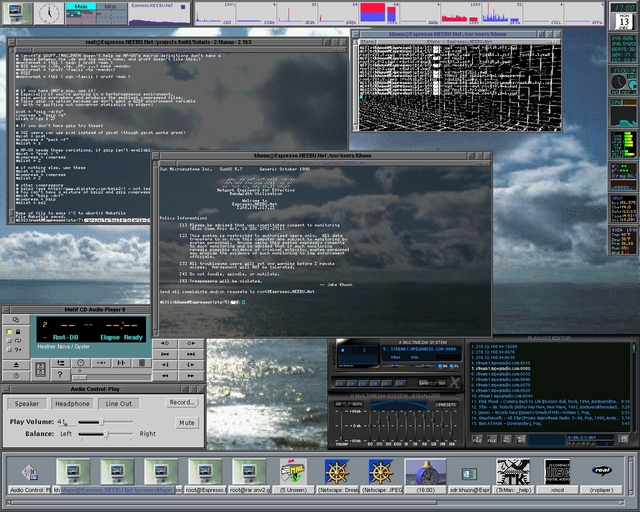Select the Men At Work playlist entry

550,423
